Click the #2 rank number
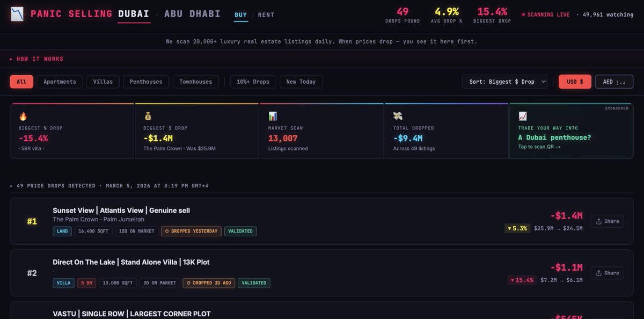This screenshot has height=319, width=644. [x=32, y=273]
